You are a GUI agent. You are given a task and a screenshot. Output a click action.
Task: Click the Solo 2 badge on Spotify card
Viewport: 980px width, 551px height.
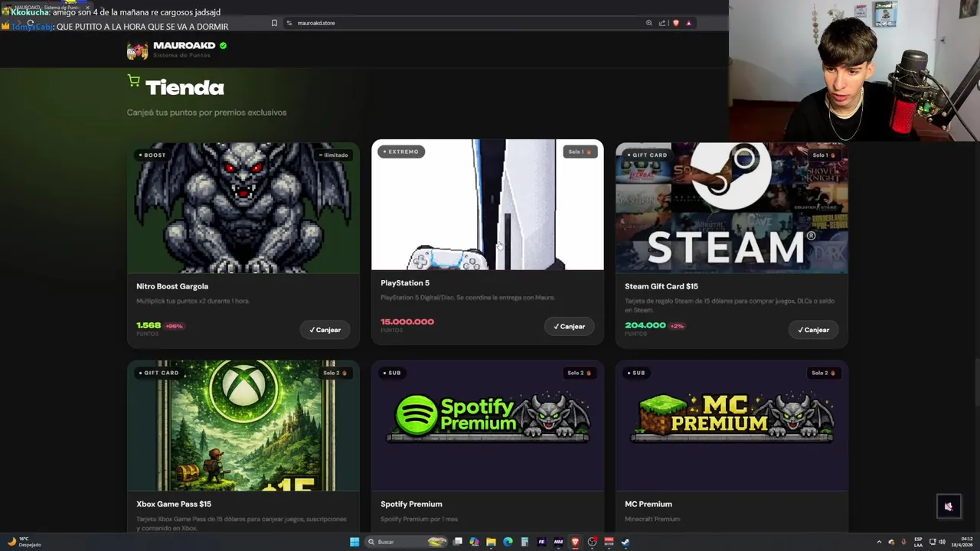pos(580,373)
